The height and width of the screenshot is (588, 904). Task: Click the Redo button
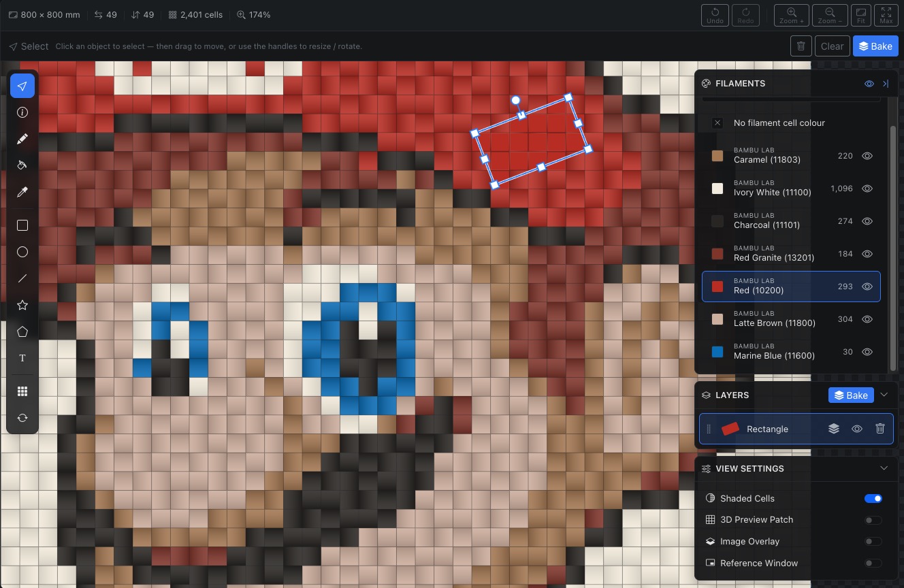pyautogui.click(x=745, y=16)
